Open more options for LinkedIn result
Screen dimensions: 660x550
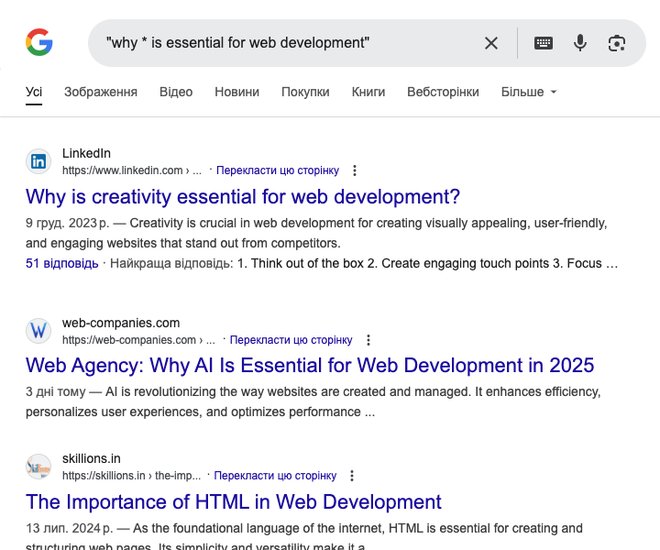click(x=354, y=170)
